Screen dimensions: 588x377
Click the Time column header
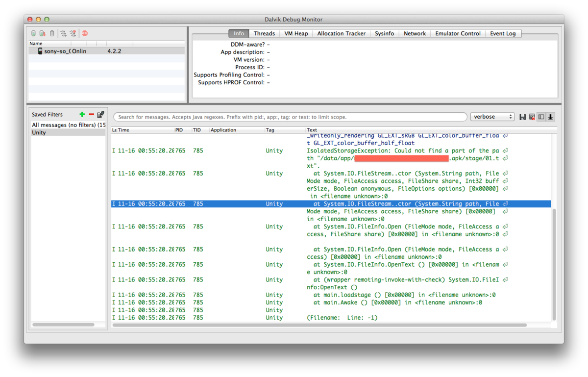(146, 130)
